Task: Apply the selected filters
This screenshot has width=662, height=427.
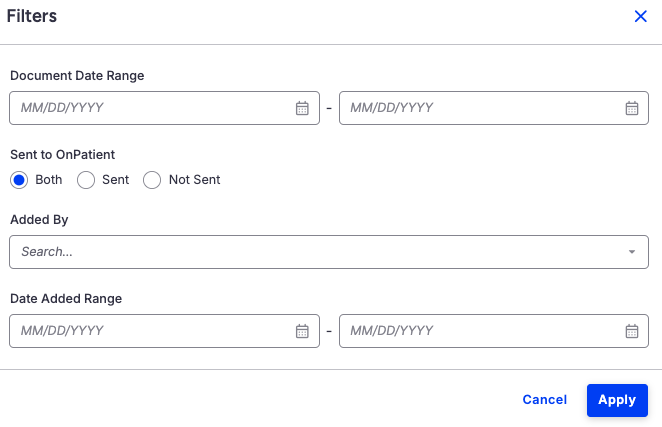Action: 617,400
